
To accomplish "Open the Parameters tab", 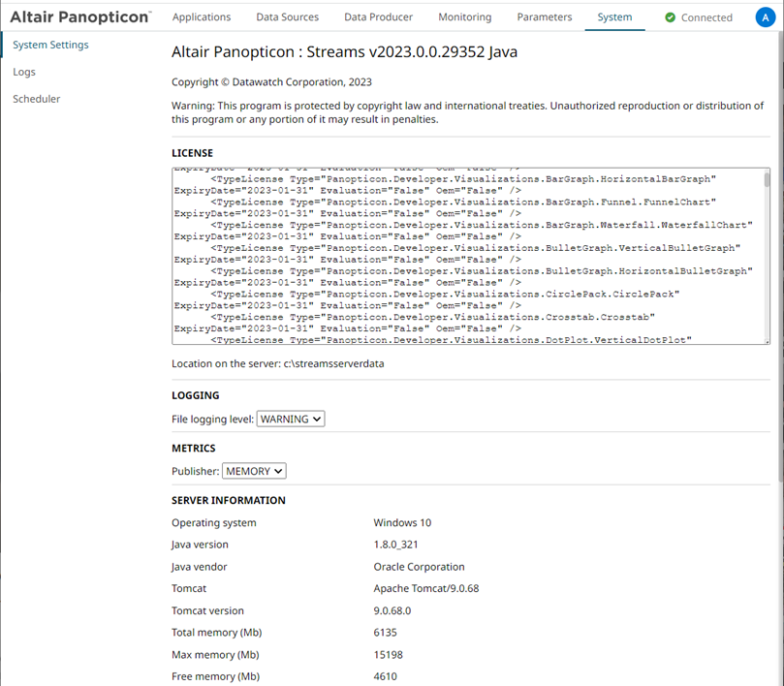I will (544, 17).
